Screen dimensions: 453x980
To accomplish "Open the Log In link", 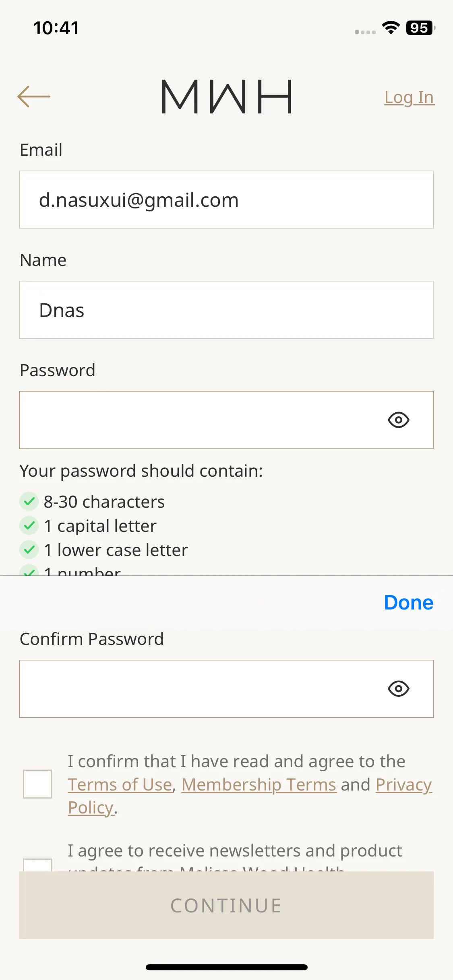I will tap(409, 97).
